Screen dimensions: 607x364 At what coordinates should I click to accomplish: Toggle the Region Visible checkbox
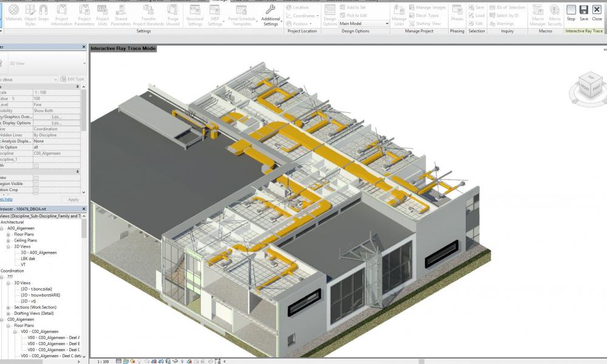pos(36,183)
